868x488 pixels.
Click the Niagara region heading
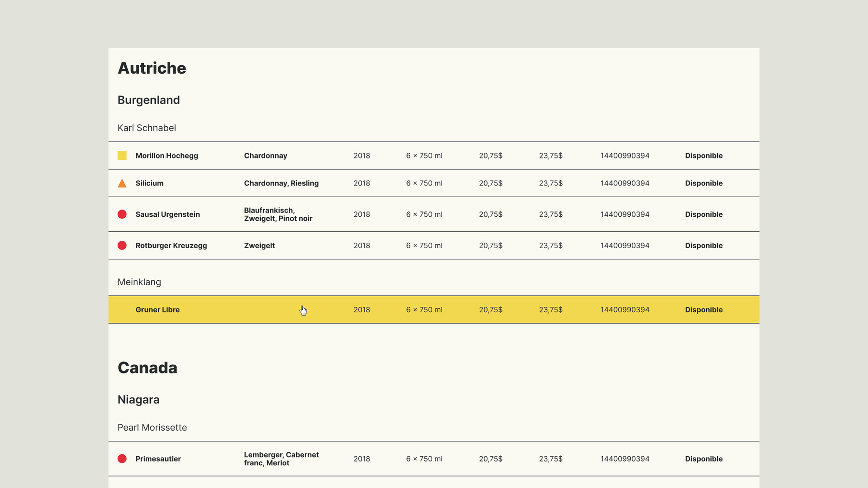pos(138,399)
